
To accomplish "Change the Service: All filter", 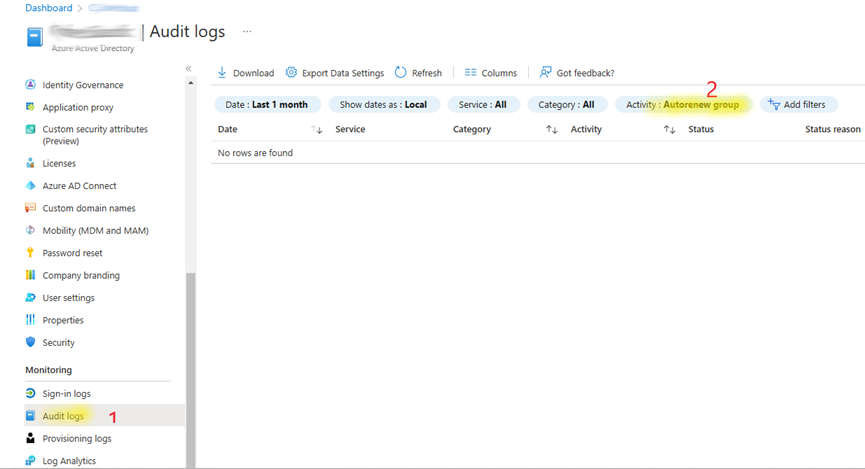I will point(482,104).
